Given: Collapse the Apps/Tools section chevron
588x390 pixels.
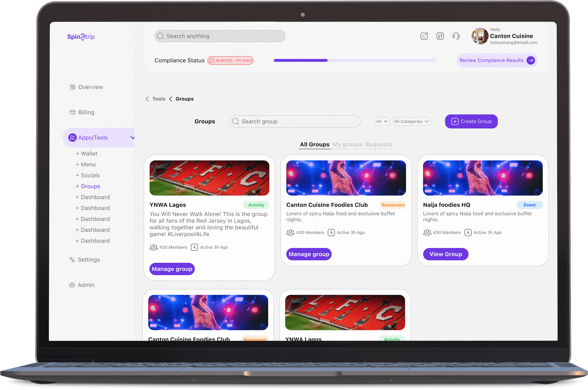Looking at the screenshot, I should tap(133, 137).
